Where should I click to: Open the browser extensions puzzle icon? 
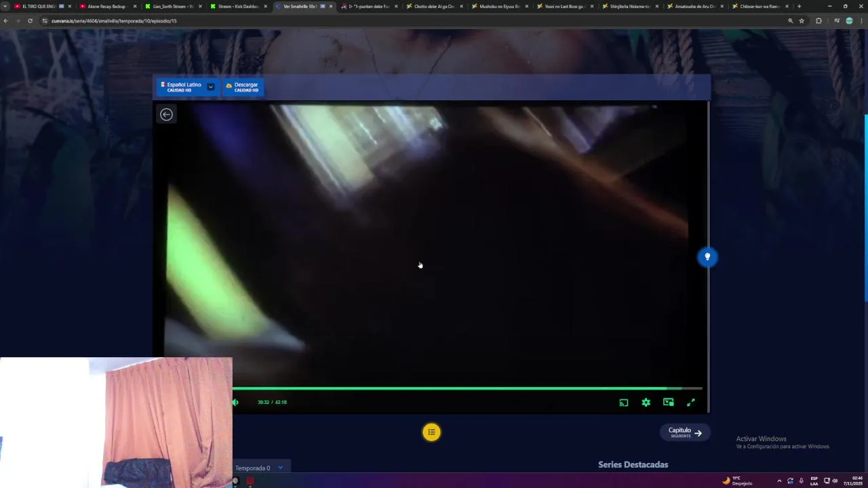coord(818,21)
